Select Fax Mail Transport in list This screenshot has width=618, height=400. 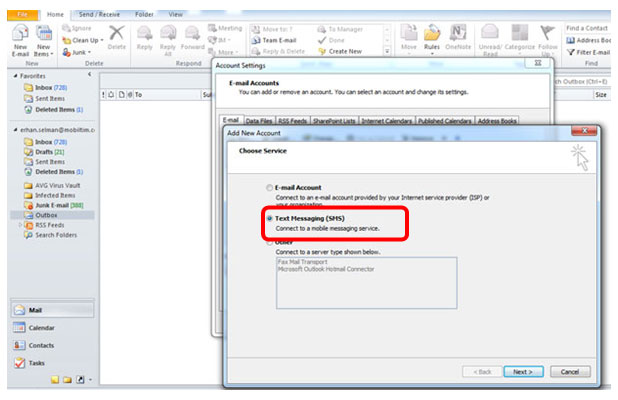[303, 262]
